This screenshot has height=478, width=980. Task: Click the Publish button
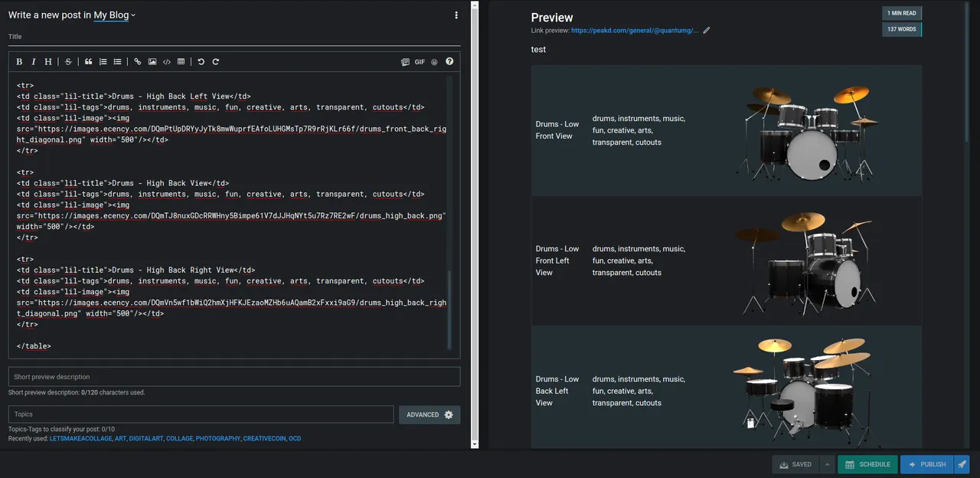pyautogui.click(x=927, y=464)
